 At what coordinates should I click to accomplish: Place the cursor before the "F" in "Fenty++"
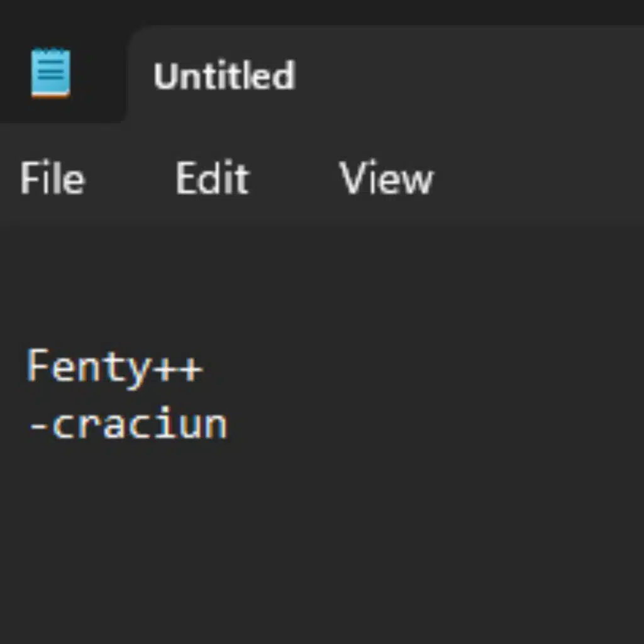point(27,367)
